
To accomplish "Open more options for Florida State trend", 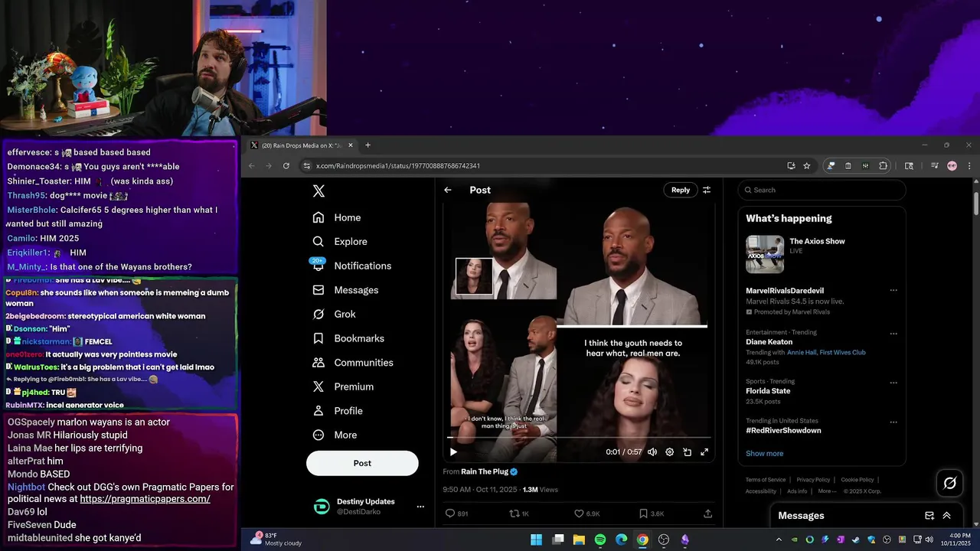I will 893,382.
